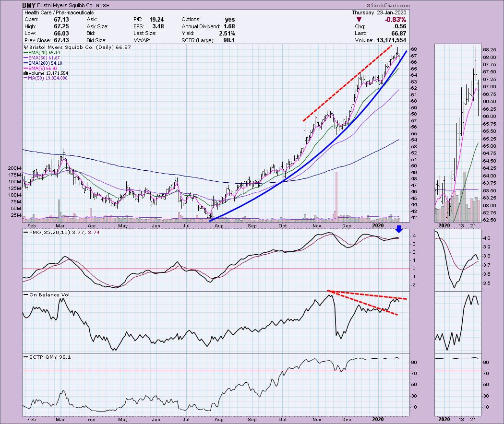Click the EMA(50) 61.87 legend entry
The height and width of the screenshot is (424, 504).
coord(42,58)
